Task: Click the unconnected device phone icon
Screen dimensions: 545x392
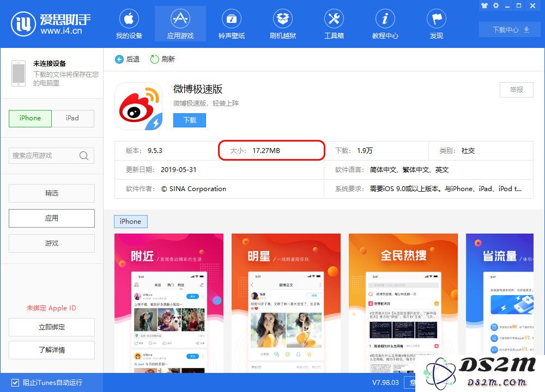Action: click(x=19, y=73)
